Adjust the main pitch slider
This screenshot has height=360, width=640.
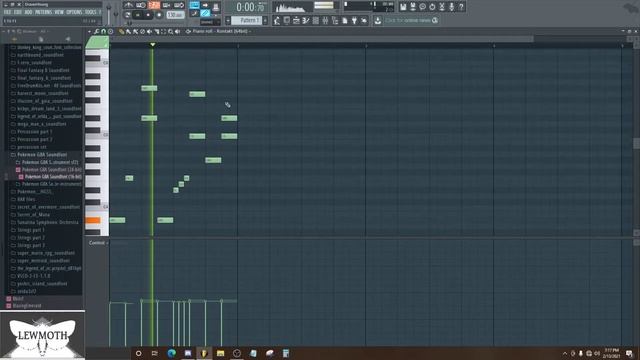click(116, 13)
